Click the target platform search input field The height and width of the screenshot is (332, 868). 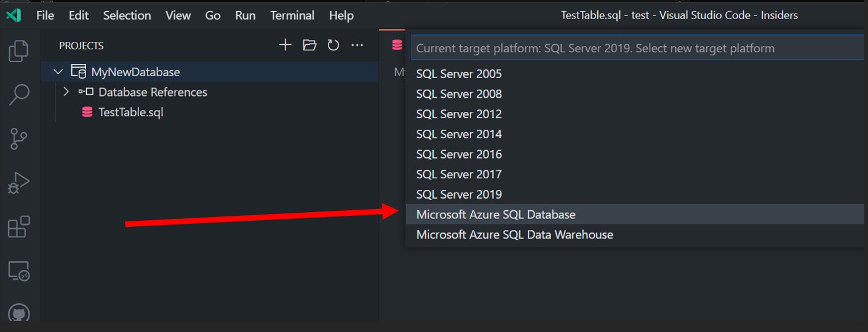(637, 48)
